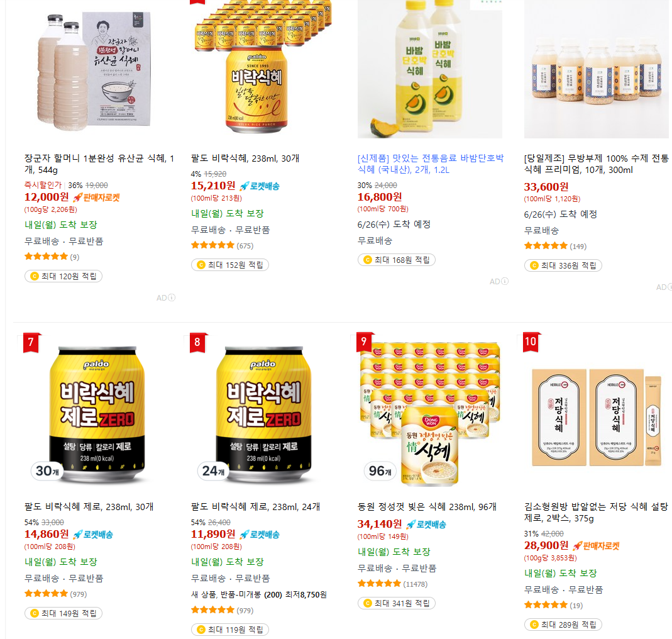672x639 pixels.
Task: Click the rank 10 ribbon badge
Action: [531, 342]
